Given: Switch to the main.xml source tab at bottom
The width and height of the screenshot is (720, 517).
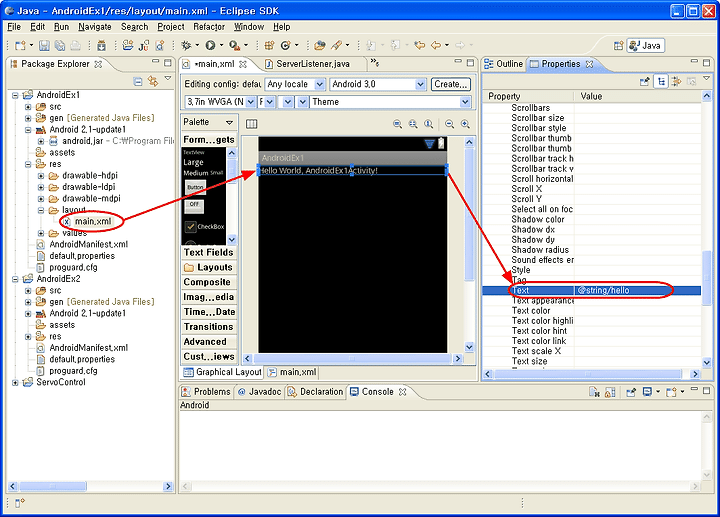Looking at the screenshot, I should pos(292,372).
